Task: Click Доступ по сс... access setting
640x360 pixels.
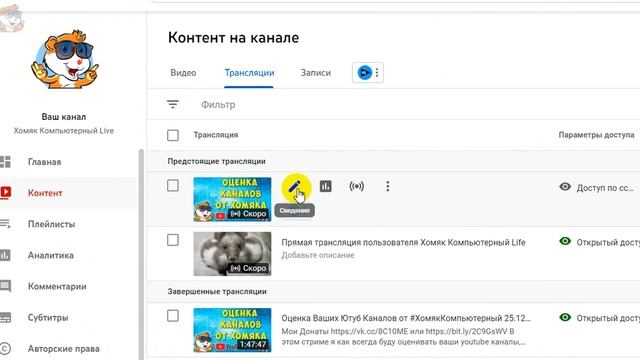Action: [605, 188]
